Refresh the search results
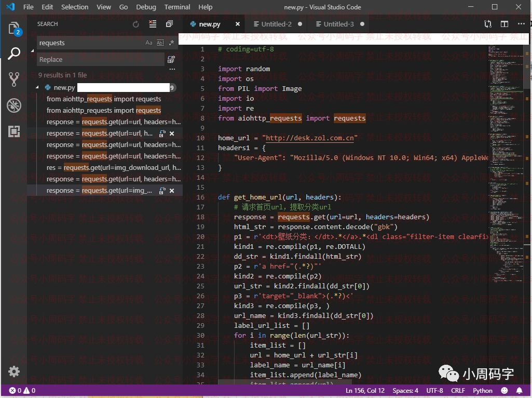Viewport: 532px width, 398px height. 136,24
